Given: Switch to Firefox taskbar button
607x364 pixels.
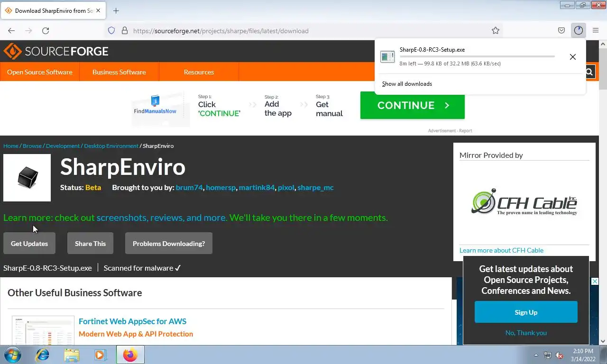Looking at the screenshot, I should click(x=130, y=355).
